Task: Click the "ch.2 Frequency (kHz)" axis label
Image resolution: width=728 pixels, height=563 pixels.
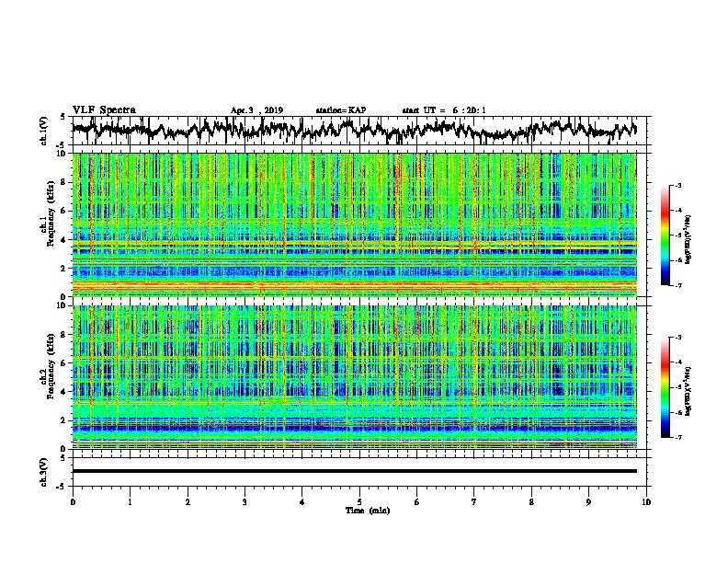Action: pyautogui.click(x=48, y=366)
